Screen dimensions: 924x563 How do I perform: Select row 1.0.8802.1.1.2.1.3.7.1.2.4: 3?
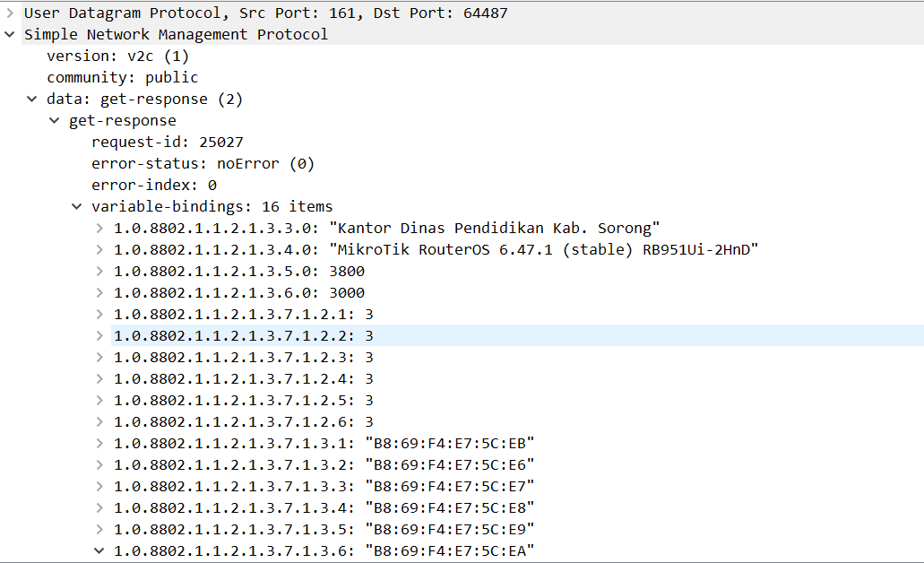tap(244, 378)
